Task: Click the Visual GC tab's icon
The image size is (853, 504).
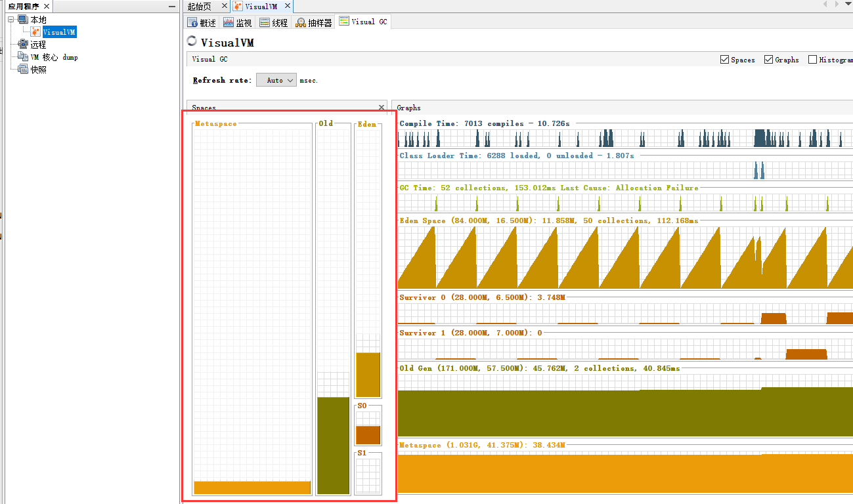Action: pyautogui.click(x=344, y=22)
